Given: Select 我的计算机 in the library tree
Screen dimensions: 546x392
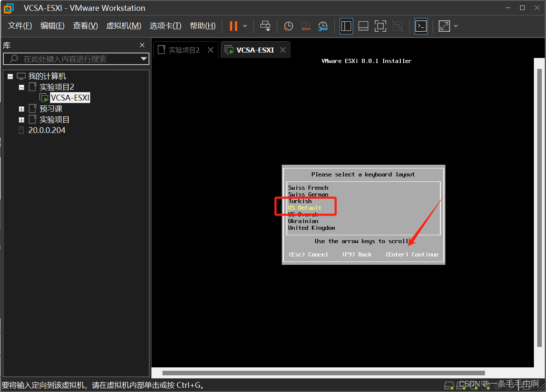Looking at the screenshot, I should point(47,76).
